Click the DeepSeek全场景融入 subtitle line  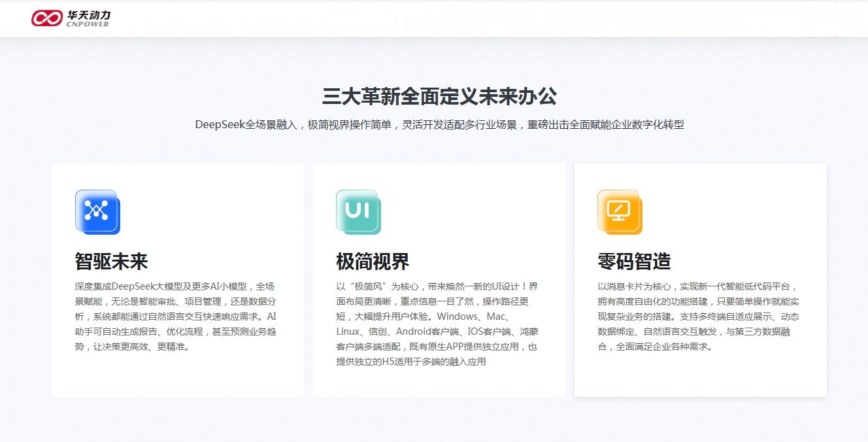[x=439, y=125]
